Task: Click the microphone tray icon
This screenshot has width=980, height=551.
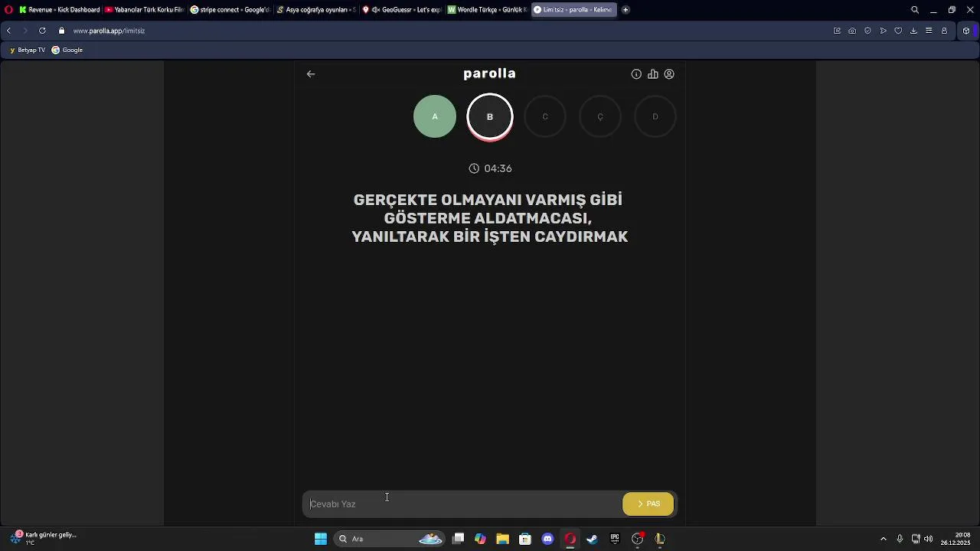Action: pos(900,539)
